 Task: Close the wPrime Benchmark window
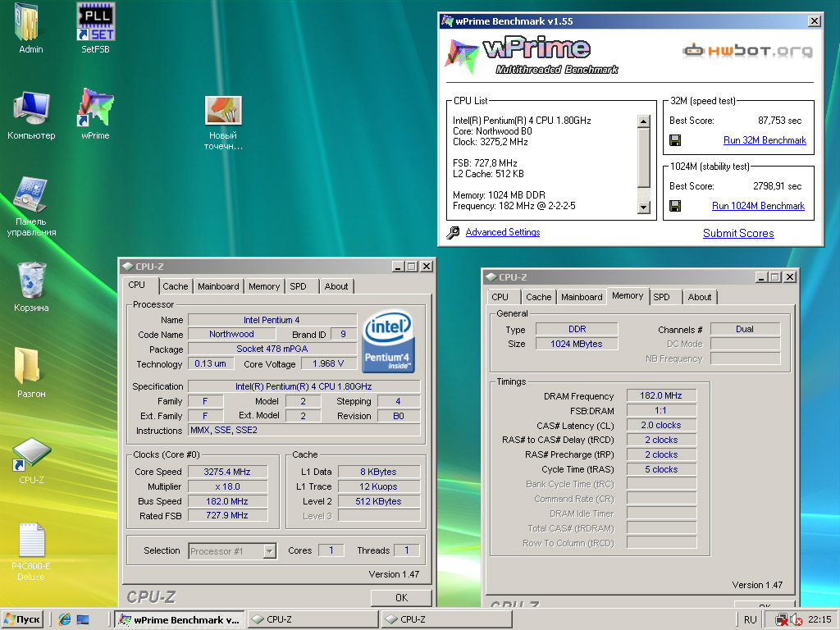[815, 21]
